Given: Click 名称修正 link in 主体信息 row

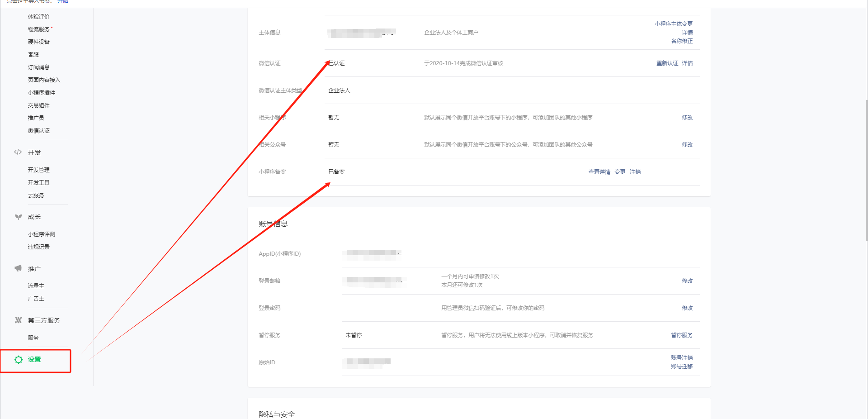Looking at the screenshot, I should [681, 41].
